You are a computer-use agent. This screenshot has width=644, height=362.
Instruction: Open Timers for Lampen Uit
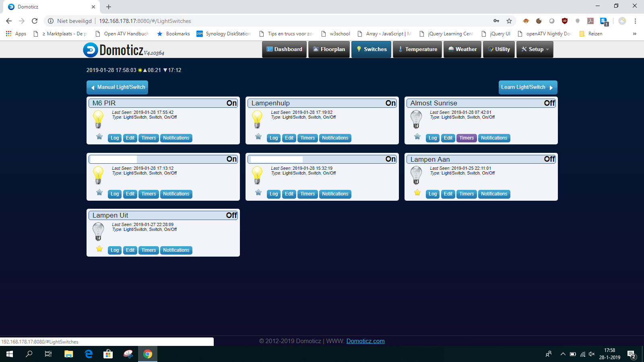click(149, 250)
